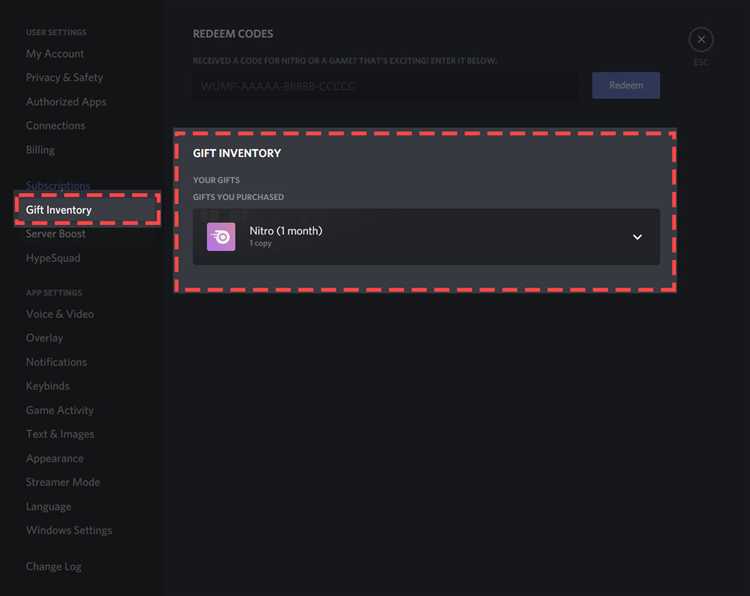Open Streamer Mode settings
The width and height of the screenshot is (750, 596).
63,482
